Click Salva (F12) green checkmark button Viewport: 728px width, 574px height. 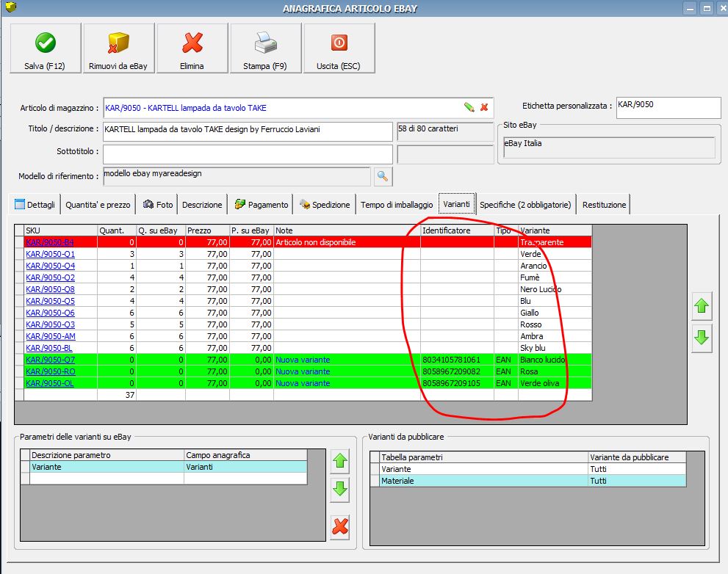point(45,48)
